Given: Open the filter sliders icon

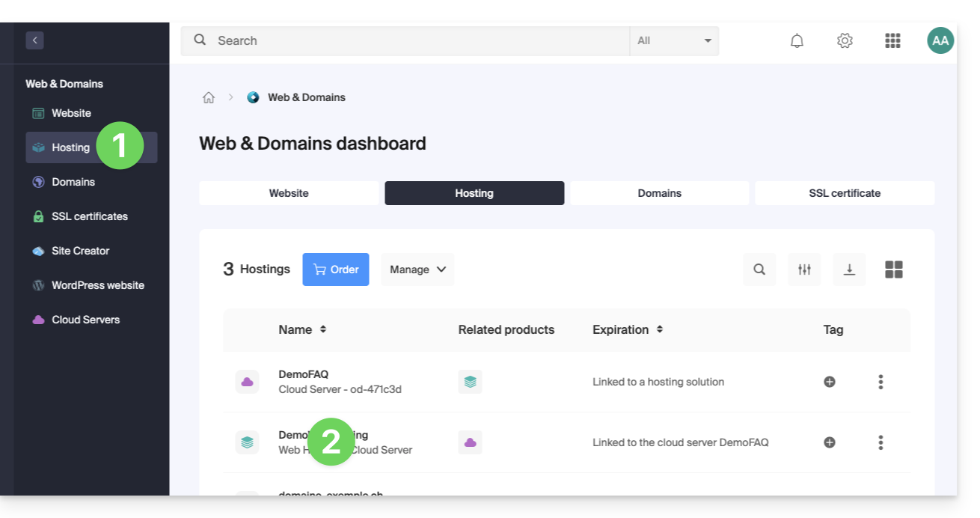Looking at the screenshot, I should click(x=804, y=269).
